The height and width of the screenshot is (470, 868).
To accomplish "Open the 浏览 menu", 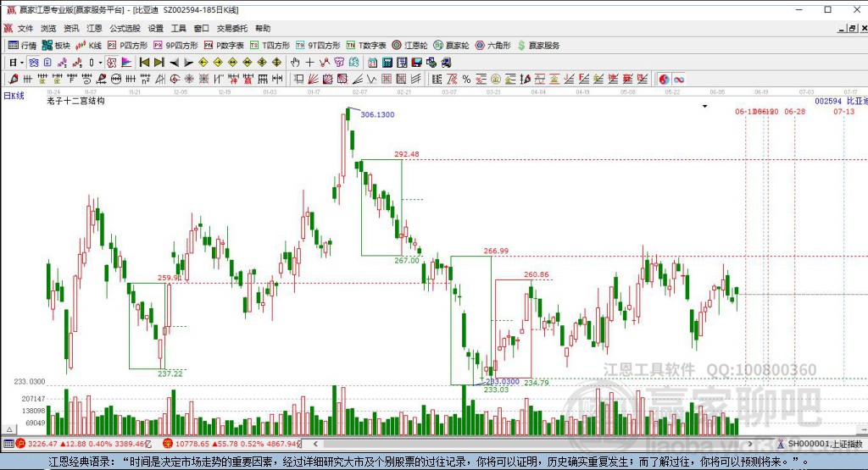I will tap(48, 28).
